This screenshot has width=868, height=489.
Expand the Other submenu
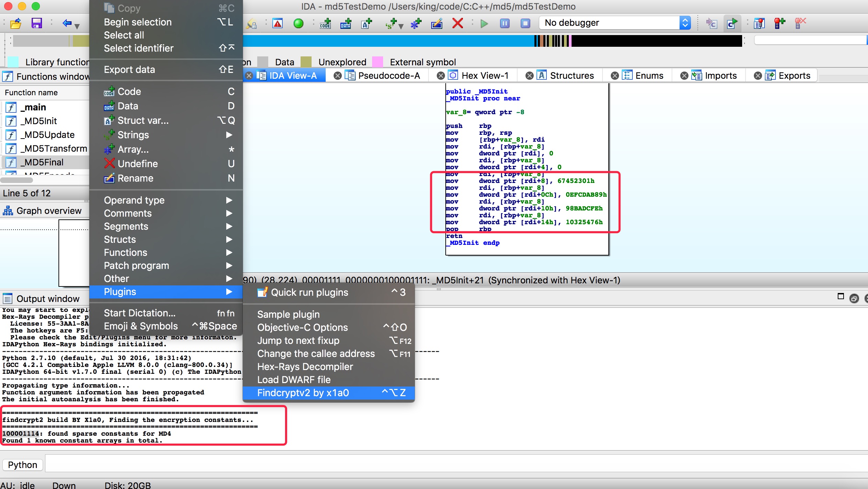coord(166,279)
